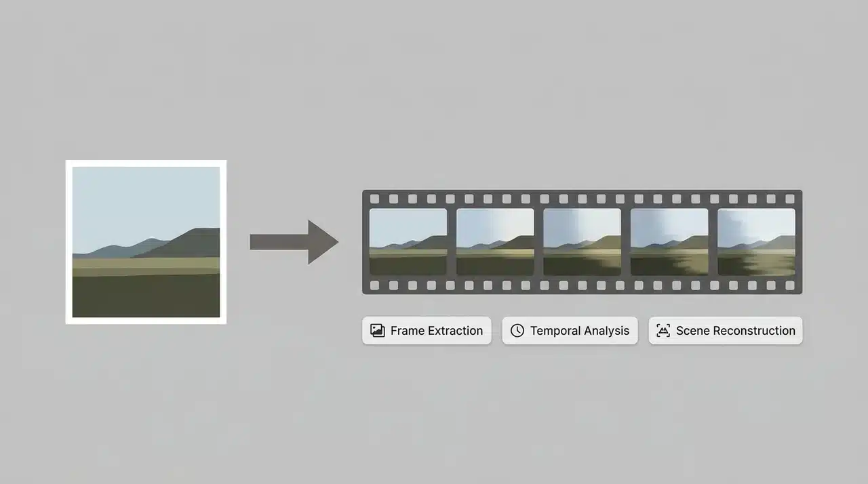
Task: Click the scan icon in Scene Reconstruction
Action: coord(664,331)
